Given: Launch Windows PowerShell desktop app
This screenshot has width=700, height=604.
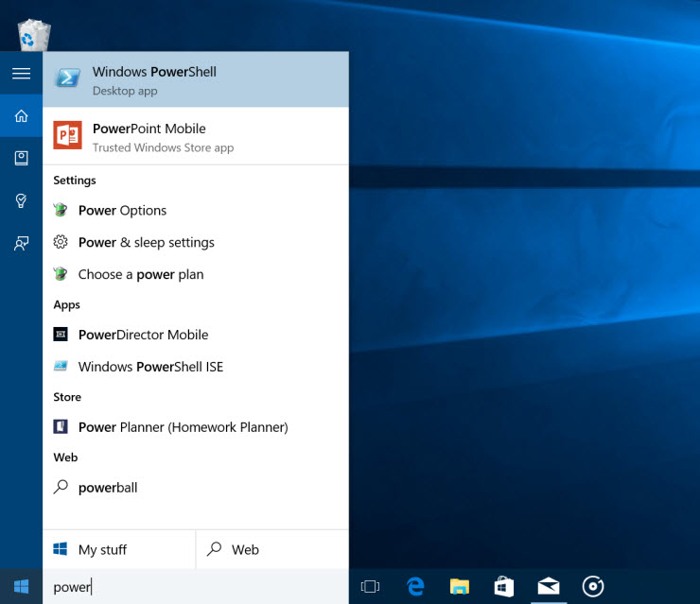Looking at the screenshot, I should click(x=195, y=80).
